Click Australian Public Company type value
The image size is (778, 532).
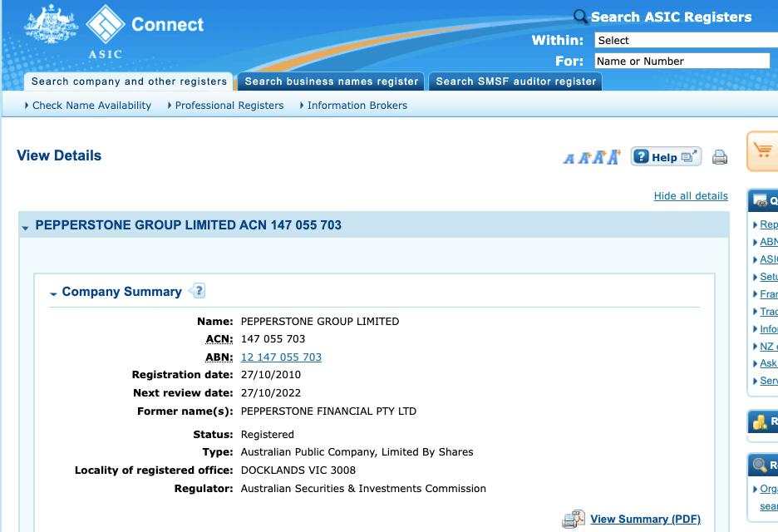point(357,452)
